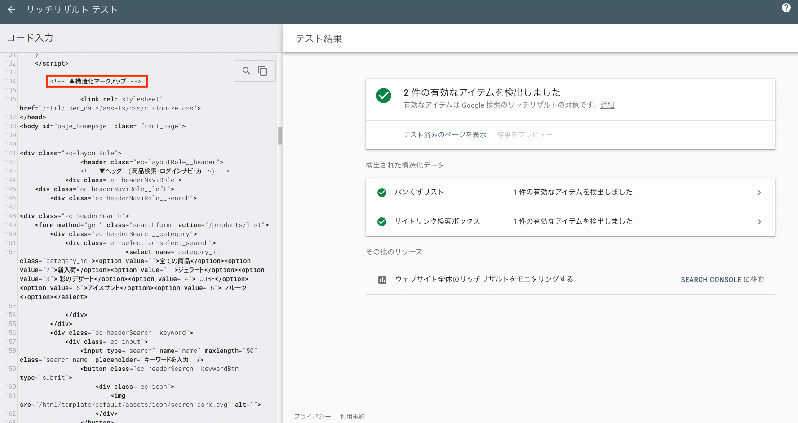The image size is (798, 423).
Task: Click the リッチリザルト テスト page title
Action: pyautogui.click(x=72, y=9)
